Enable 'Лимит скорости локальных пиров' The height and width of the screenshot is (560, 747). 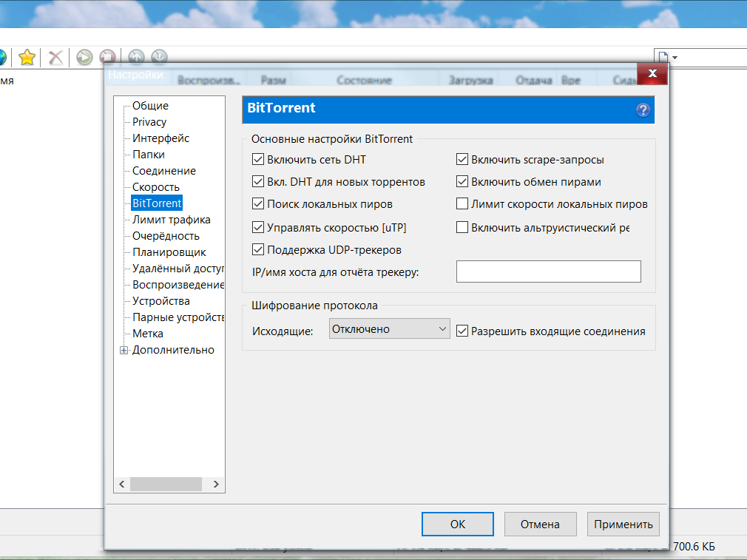462,204
